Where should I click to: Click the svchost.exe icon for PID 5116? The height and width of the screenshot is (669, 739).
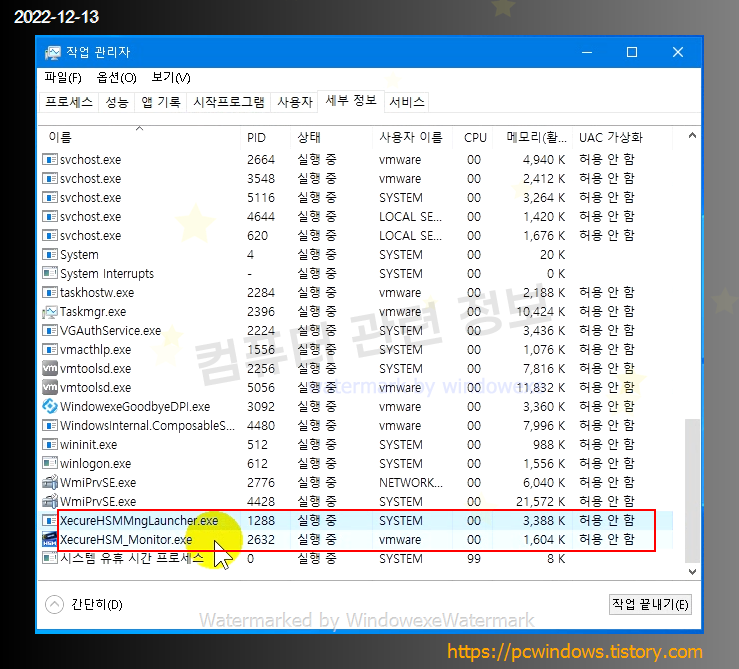click(x=49, y=198)
